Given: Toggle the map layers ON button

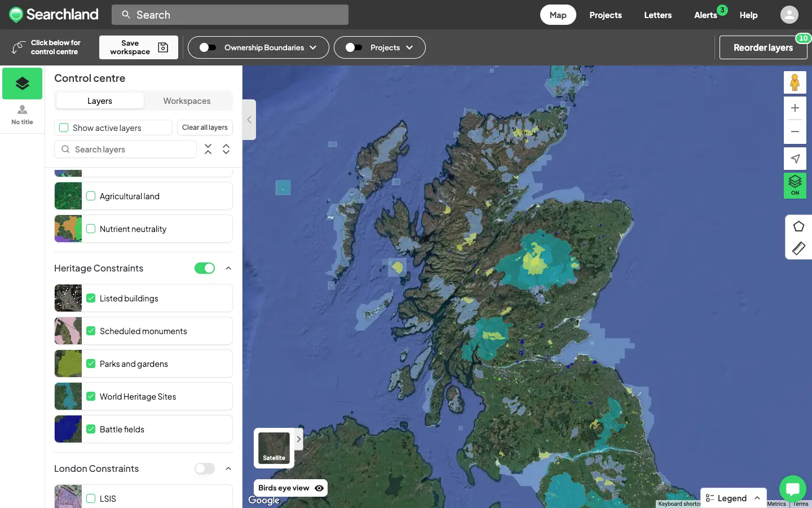Looking at the screenshot, I should tap(795, 185).
